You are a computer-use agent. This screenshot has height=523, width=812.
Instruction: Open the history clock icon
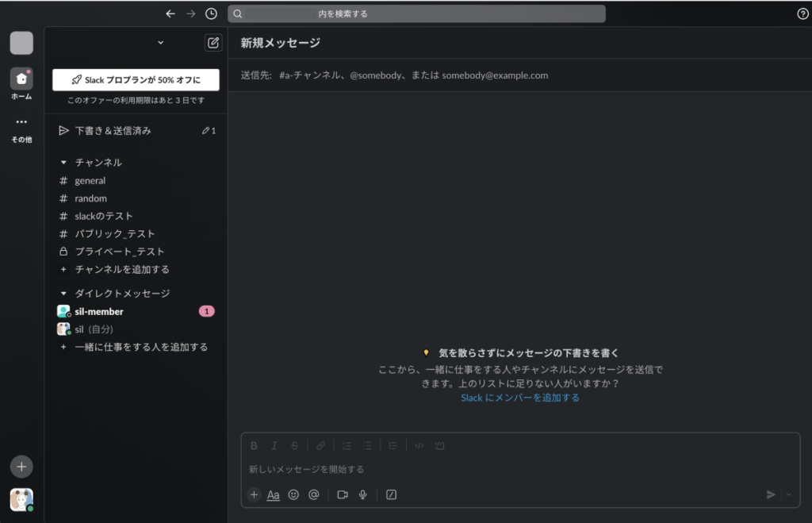point(211,13)
